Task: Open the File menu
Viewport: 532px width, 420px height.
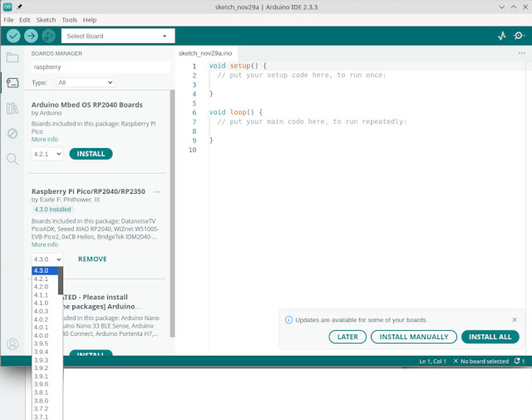Action: click(x=8, y=20)
